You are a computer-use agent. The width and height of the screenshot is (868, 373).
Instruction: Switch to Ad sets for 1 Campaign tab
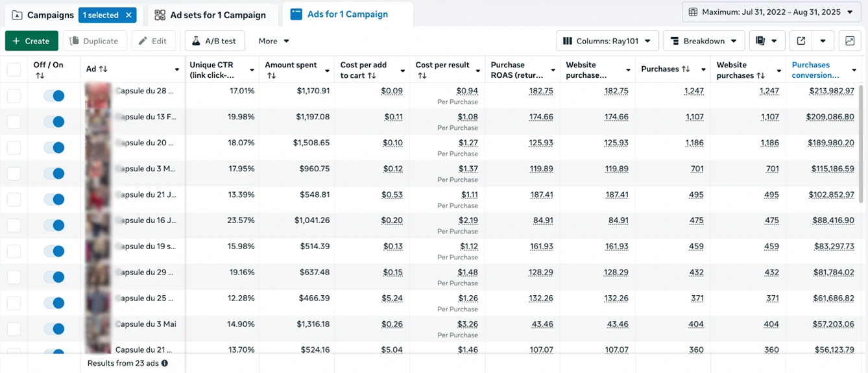[x=210, y=15]
